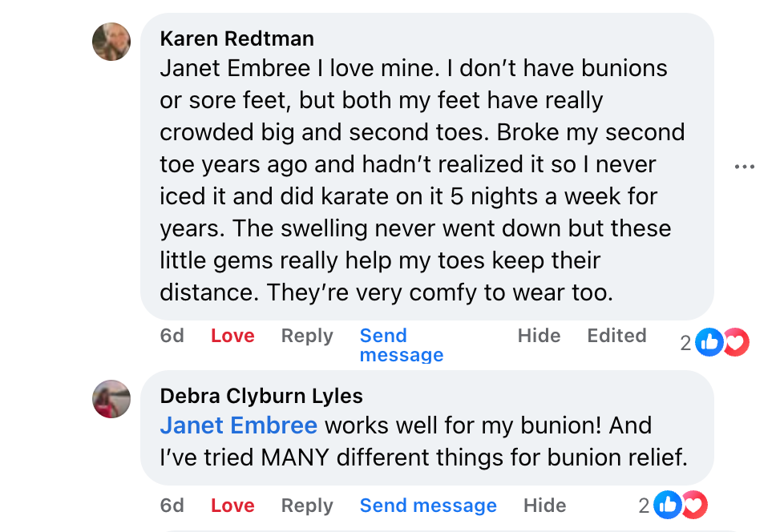The height and width of the screenshot is (532, 784).
Task: Click Karen Redtman's profile picture
Action: coord(111,42)
